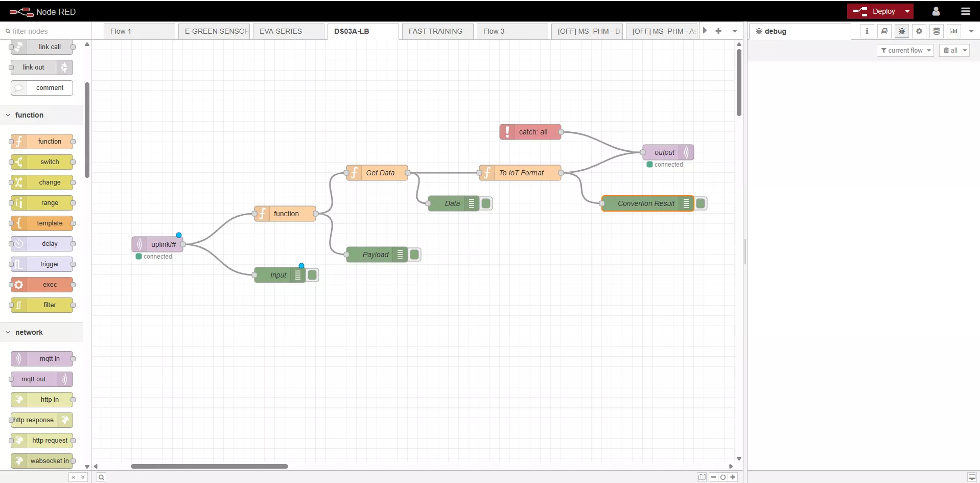Switch to EVA-SERIES tab
Image resolution: width=980 pixels, height=483 pixels.
[289, 31]
